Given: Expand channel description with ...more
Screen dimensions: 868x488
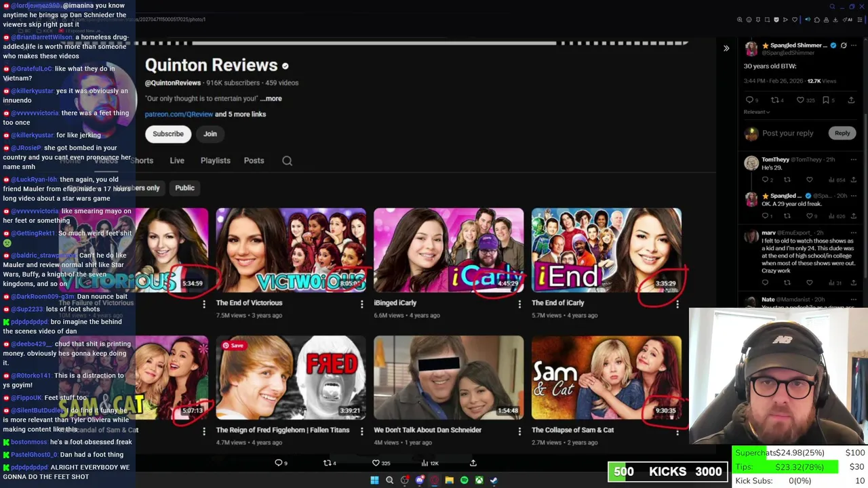Looking at the screenshot, I should point(271,98).
